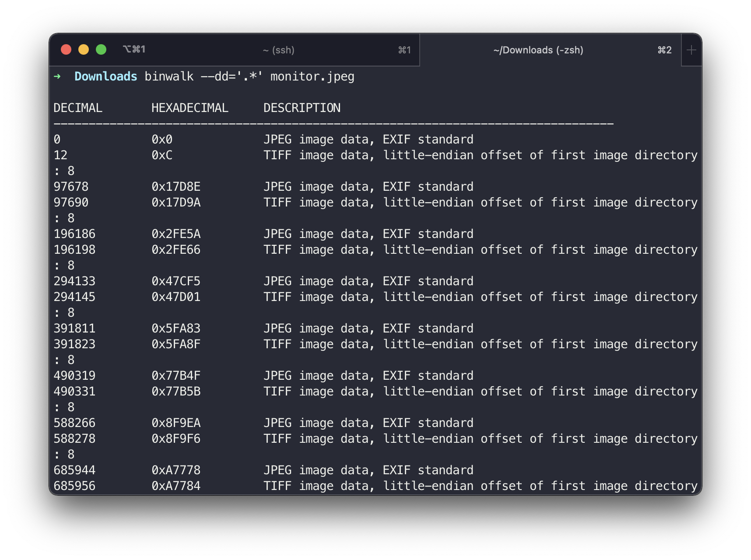Click JPEG description on the 0x0 row
The width and height of the screenshot is (751, 560).
click(x=368, y=140)
